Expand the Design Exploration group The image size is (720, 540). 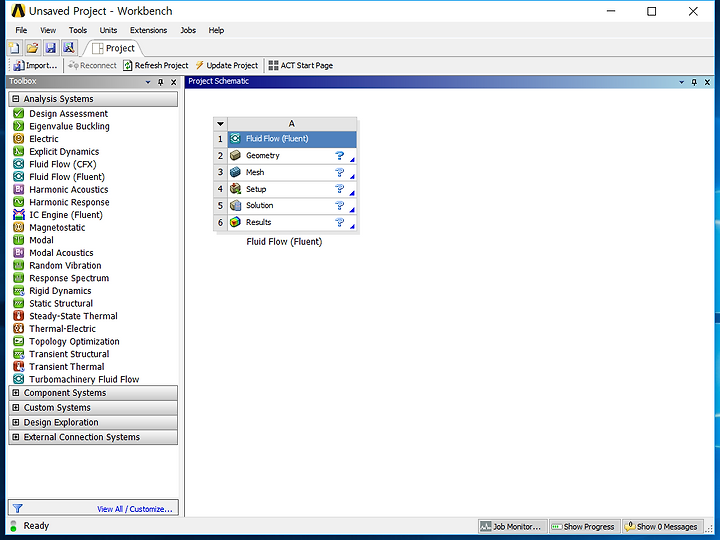coord(16,422)
